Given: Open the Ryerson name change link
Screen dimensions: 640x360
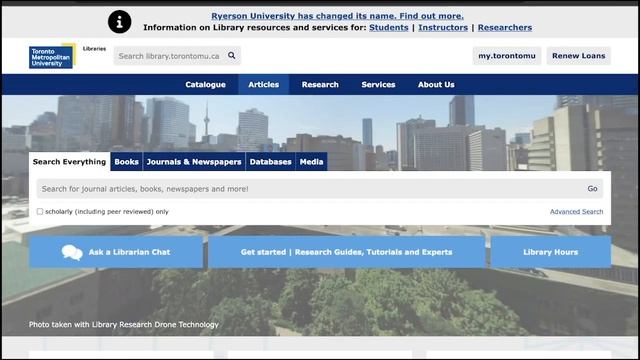Looking at the screenshot, I should pyautogui.click(x=337, y=16).
